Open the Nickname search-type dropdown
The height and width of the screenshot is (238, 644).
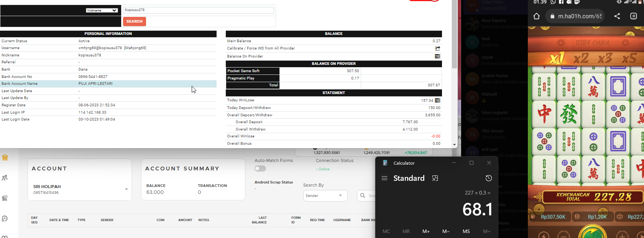coord(102,10)
